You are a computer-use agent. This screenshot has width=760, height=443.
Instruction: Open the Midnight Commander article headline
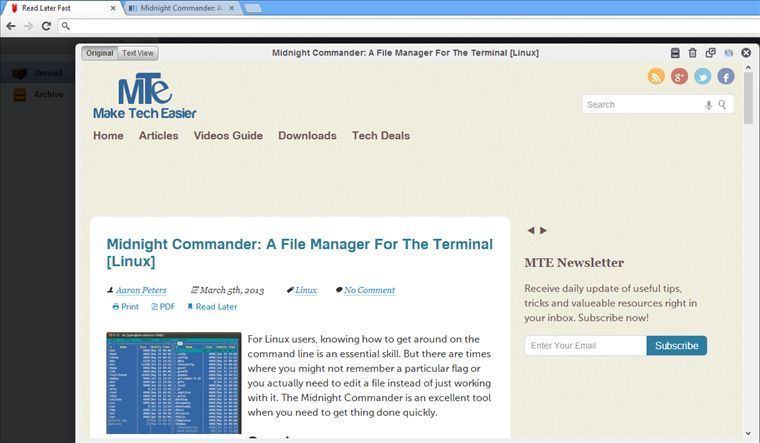(300, 252)
